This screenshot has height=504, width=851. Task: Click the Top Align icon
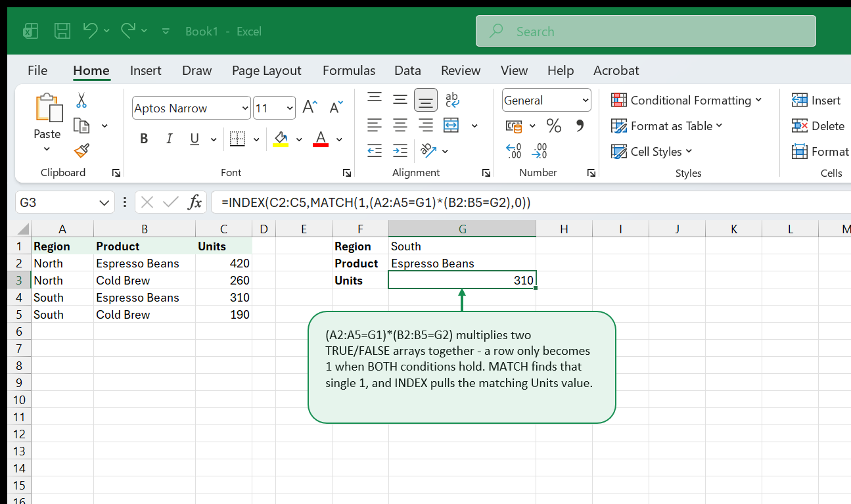pos(375,99)
